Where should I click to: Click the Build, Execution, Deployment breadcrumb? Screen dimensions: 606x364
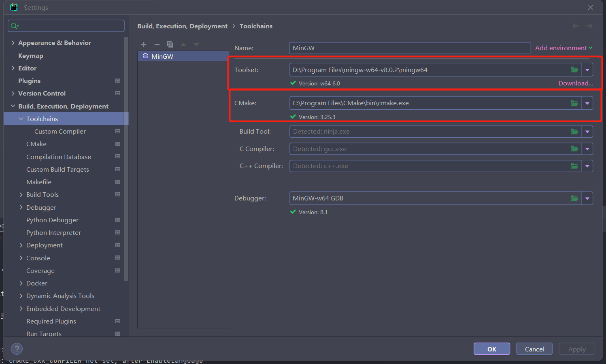coord(182,26)
